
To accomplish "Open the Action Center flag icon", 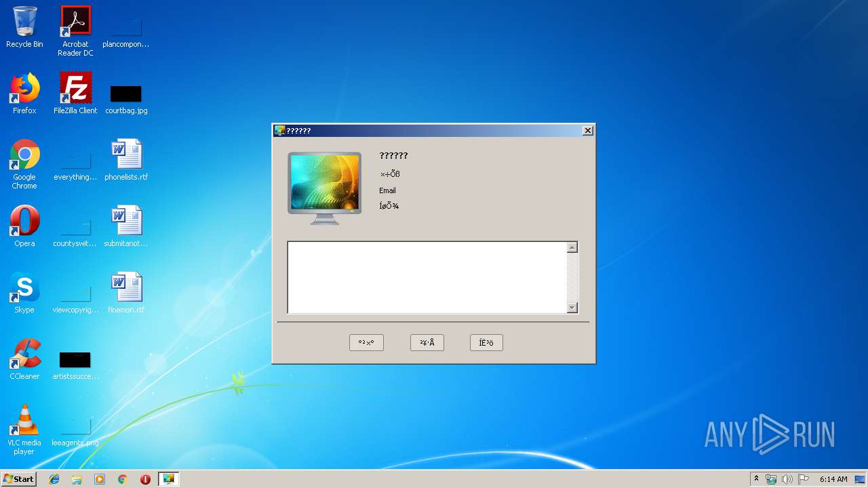I will (x=803, y=479).
